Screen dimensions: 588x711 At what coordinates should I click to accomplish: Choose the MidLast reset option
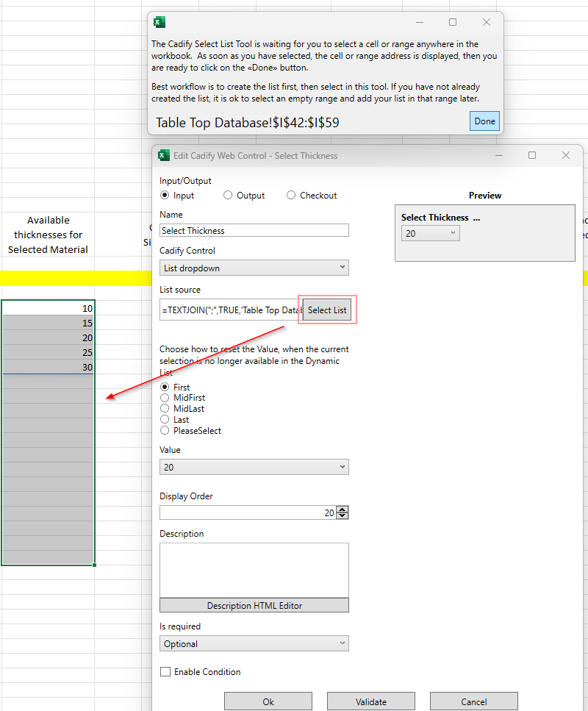coord(165,409)
